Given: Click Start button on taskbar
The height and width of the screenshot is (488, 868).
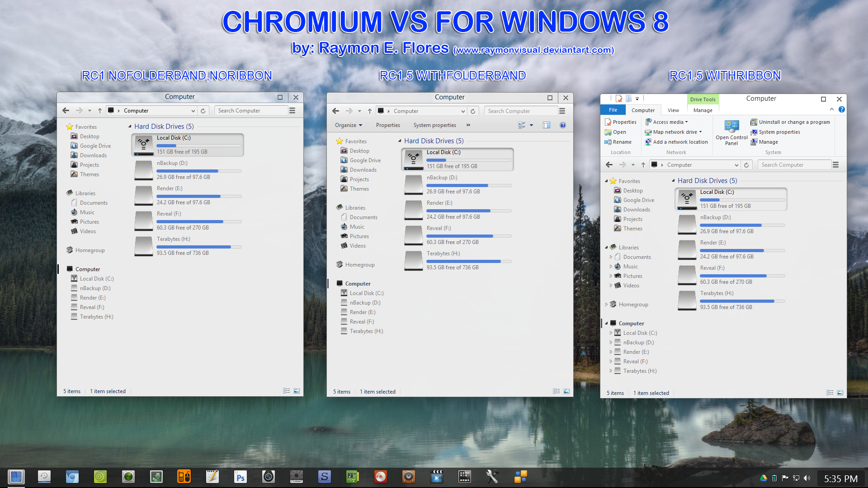Looking at the screenshot, I should coord(16,477).
